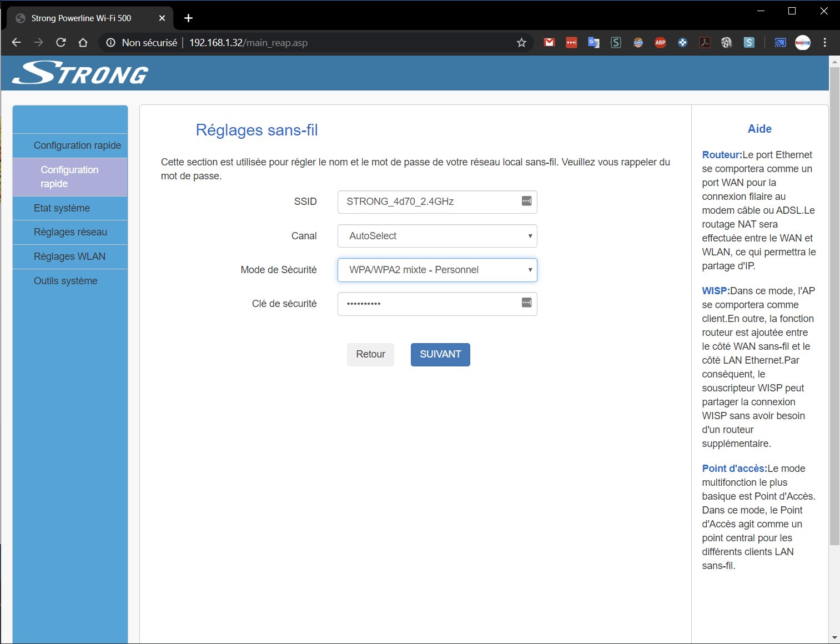This screenshot has height=644, width=840.
Task: Expand the Canal dropdown
Action: click(437, 236)
